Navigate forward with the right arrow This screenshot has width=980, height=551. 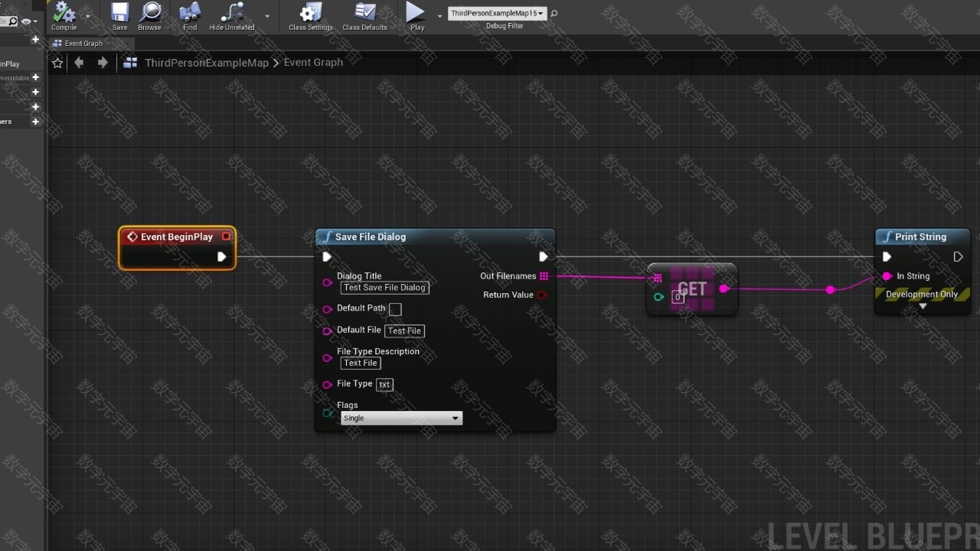tap(103, 63)
